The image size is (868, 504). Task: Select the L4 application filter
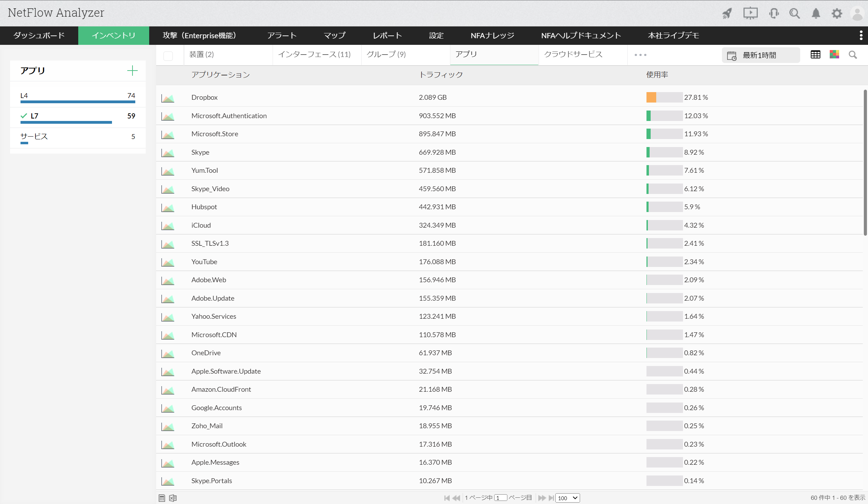(x=24, y=96)
